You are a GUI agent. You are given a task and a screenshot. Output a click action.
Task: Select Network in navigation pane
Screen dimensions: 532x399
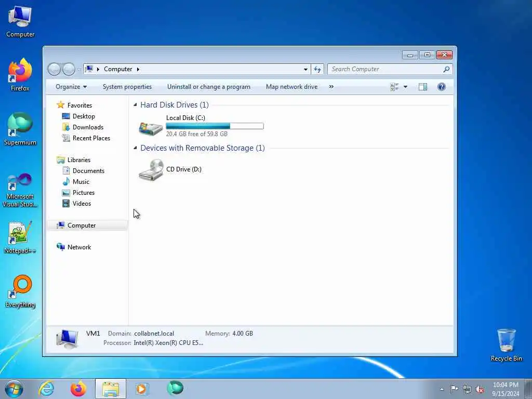point(79,247)
